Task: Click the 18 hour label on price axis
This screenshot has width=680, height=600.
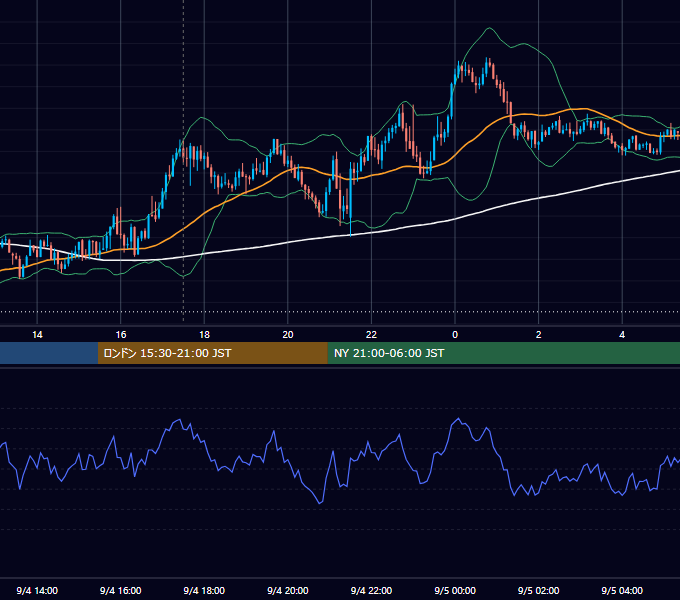Action: pyautogui.click(x=204, y=335)
